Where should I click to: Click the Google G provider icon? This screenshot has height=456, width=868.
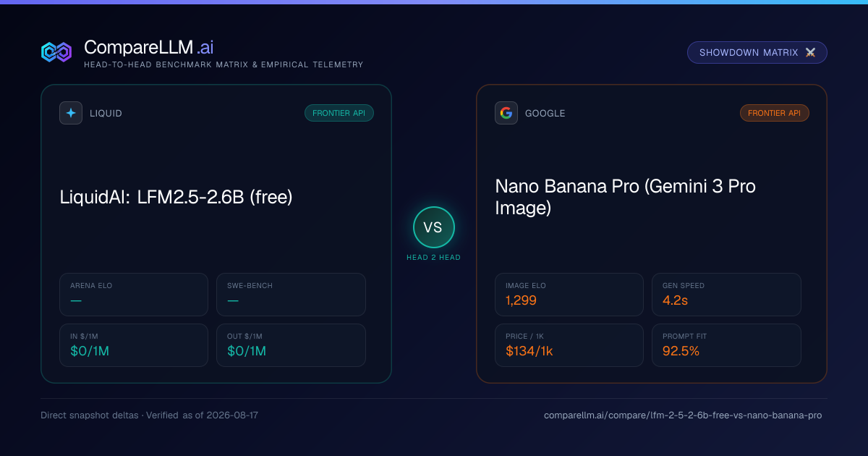click(x=506, y=113)
